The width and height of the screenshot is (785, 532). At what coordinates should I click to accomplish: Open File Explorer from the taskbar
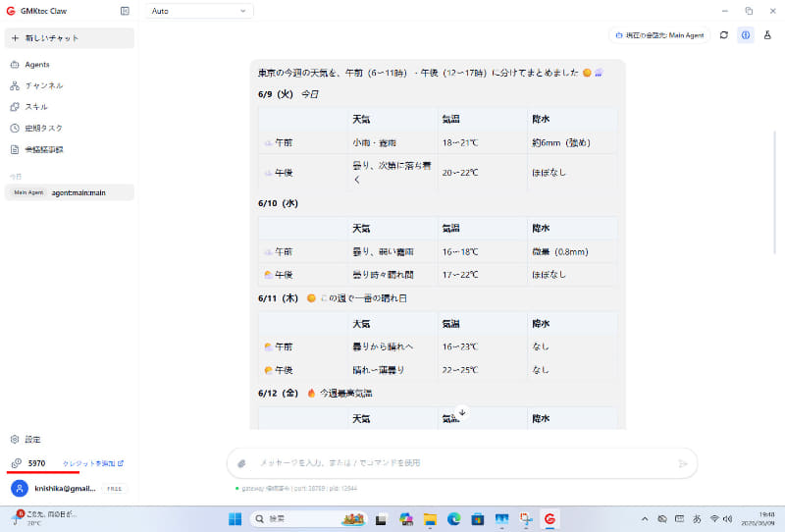click(x=430, y=519)
